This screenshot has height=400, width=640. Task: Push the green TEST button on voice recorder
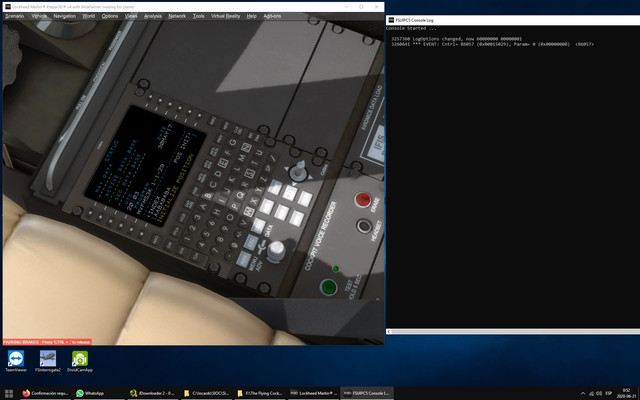328,287
